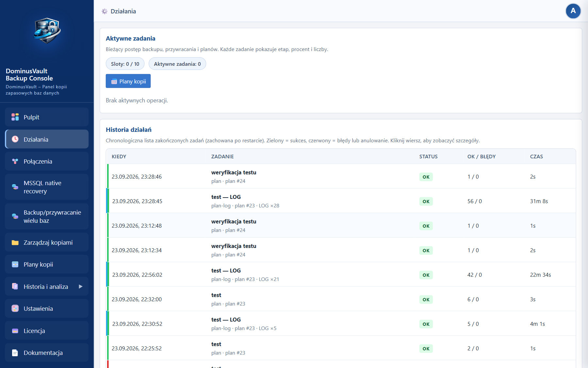Viewport: 588px width, 368px height.
Task: Open the Dokumentacja sidebar entry
Action: tap(47, 353)
